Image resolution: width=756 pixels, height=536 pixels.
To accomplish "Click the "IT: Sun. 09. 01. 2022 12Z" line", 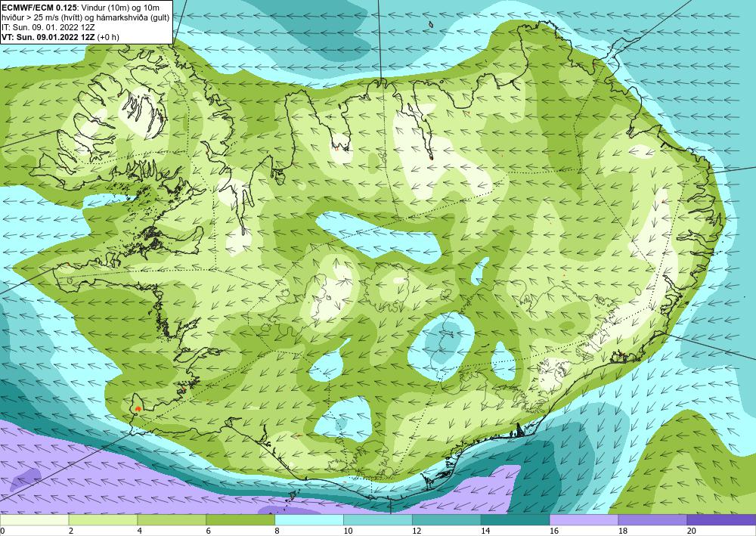I will [48, 27].
